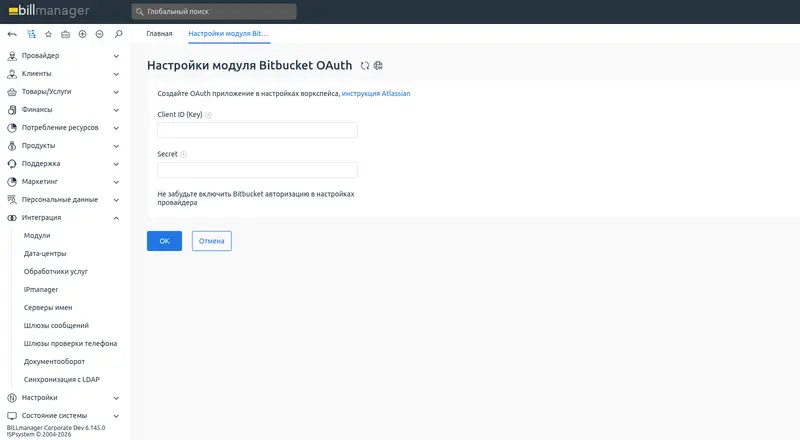Open the инструкция Atlassian link

(x=376, y=93)
